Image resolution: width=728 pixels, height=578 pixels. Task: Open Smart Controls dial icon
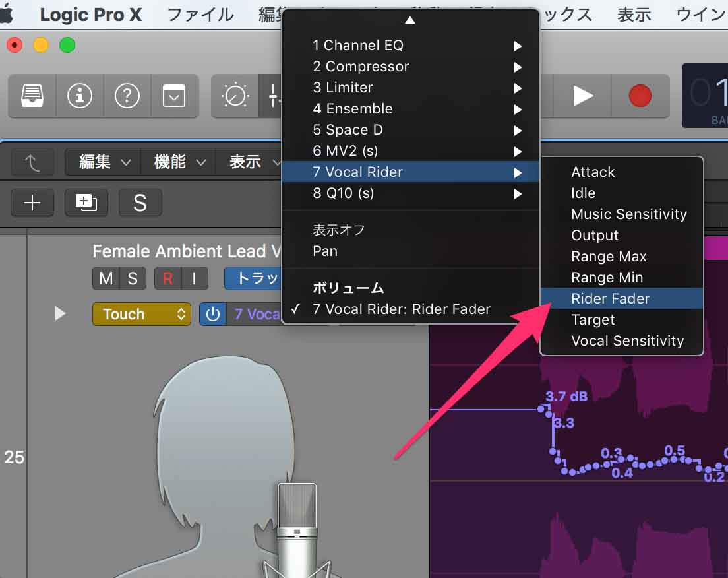(x=235, y=96)
